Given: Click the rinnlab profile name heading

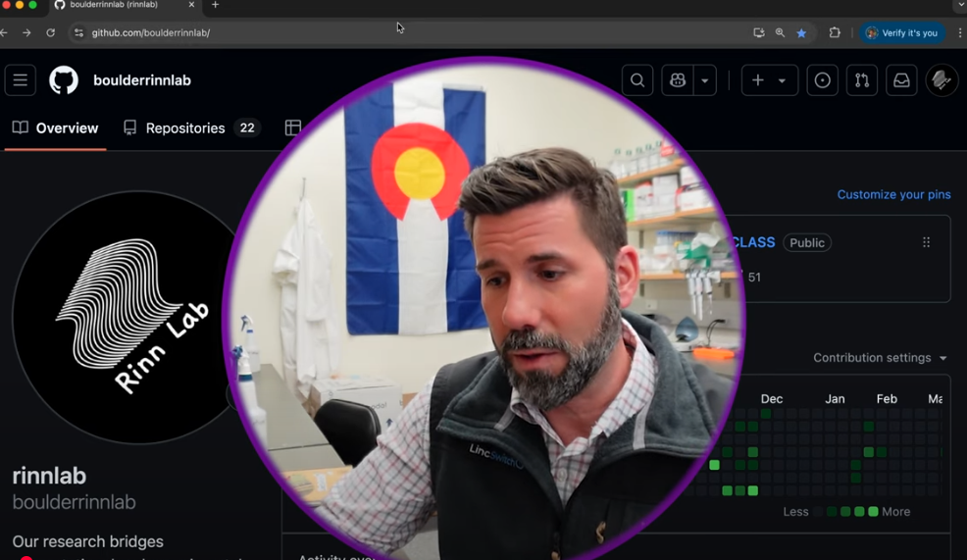Looking at the screenshot, I should pos(49,476).
